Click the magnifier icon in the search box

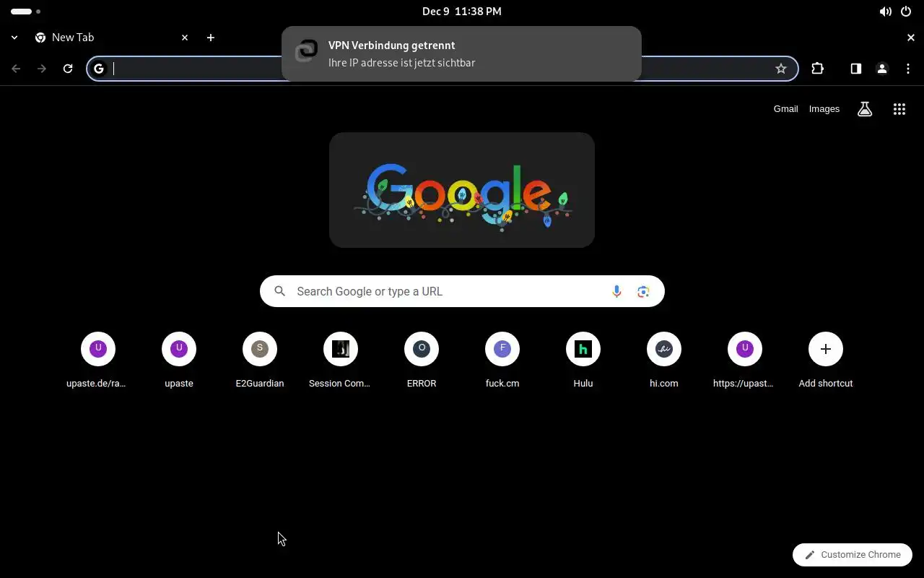[279, 291]
